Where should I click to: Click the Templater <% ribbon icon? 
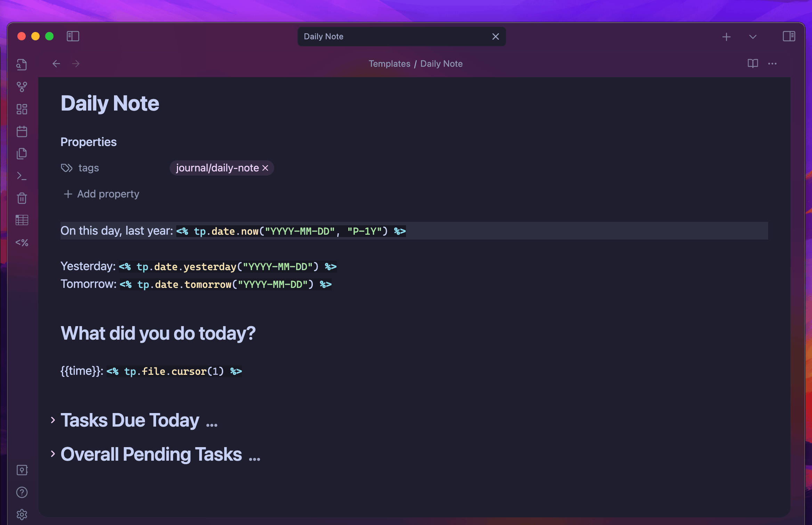click(22, 242)
